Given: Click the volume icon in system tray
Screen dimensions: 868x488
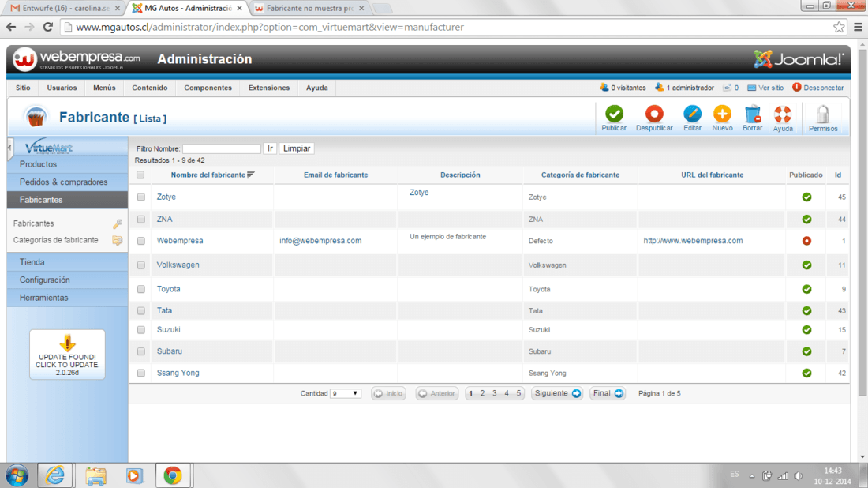Looking at the screenshot, I should tap(798, 476).
